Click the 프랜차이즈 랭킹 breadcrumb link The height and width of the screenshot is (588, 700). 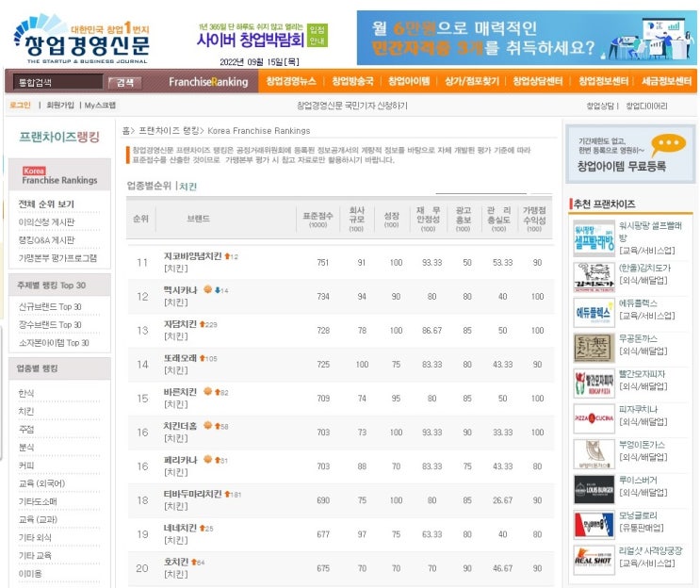(x=169, y=130)
